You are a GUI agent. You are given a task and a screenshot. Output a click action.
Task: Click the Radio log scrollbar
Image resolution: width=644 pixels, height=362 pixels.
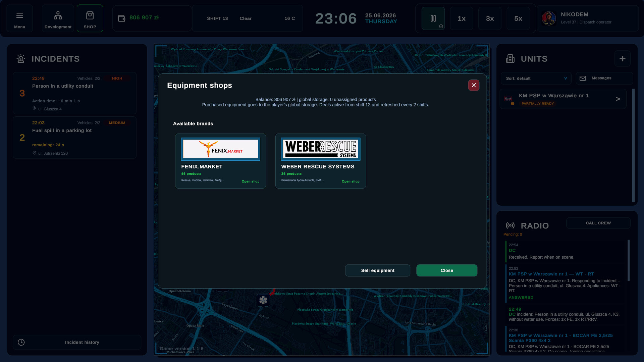[629, 260]
